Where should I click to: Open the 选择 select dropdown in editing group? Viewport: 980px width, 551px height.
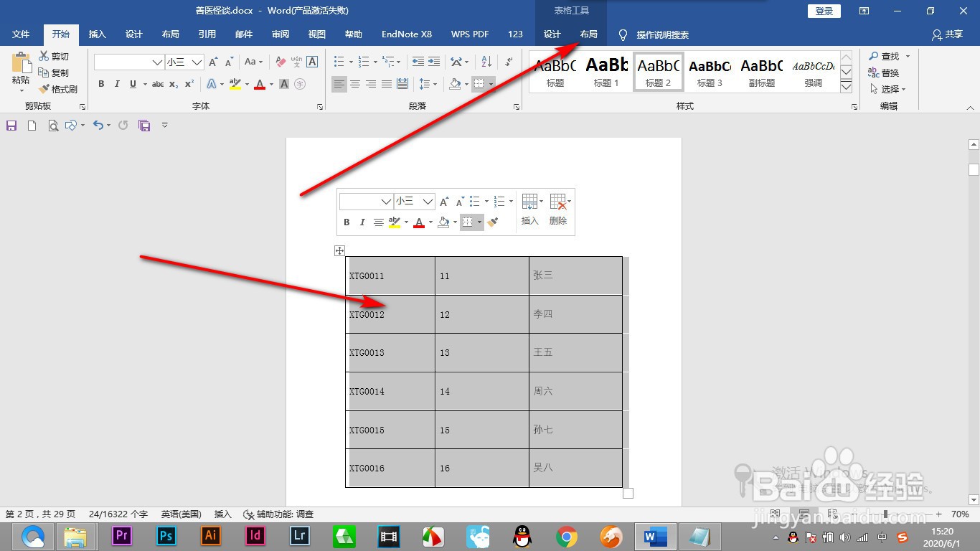point(889,89)
